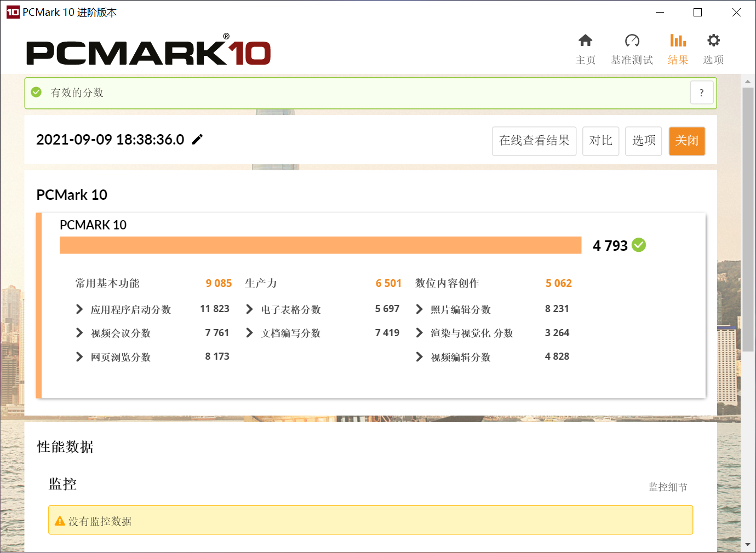Click the green check beside score 4 793
The width and height of the screenshot is (756, 553).
pyautogui.click(x=639, y=245)
